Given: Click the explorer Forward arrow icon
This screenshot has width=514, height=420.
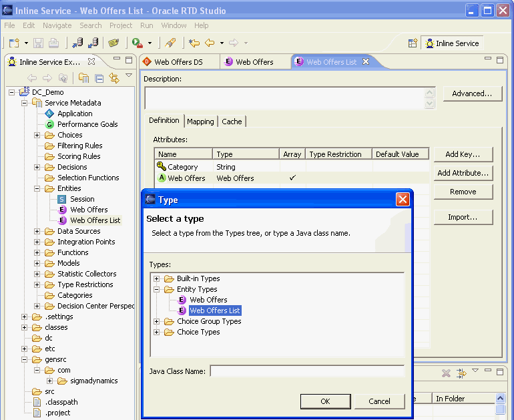Looking at the screenshot, I should point(47,78).
